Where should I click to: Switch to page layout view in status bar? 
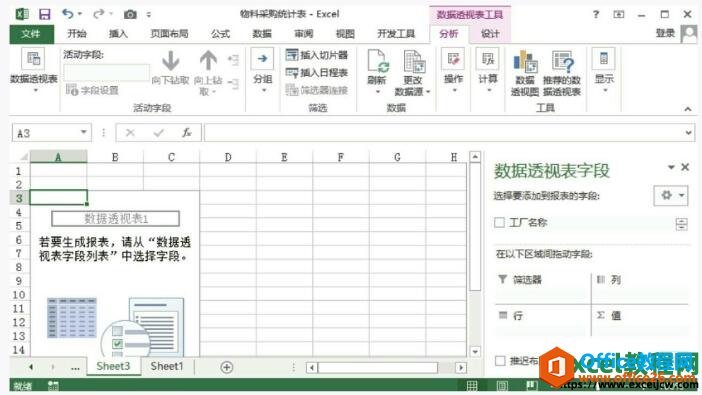(x=502, y=386)
